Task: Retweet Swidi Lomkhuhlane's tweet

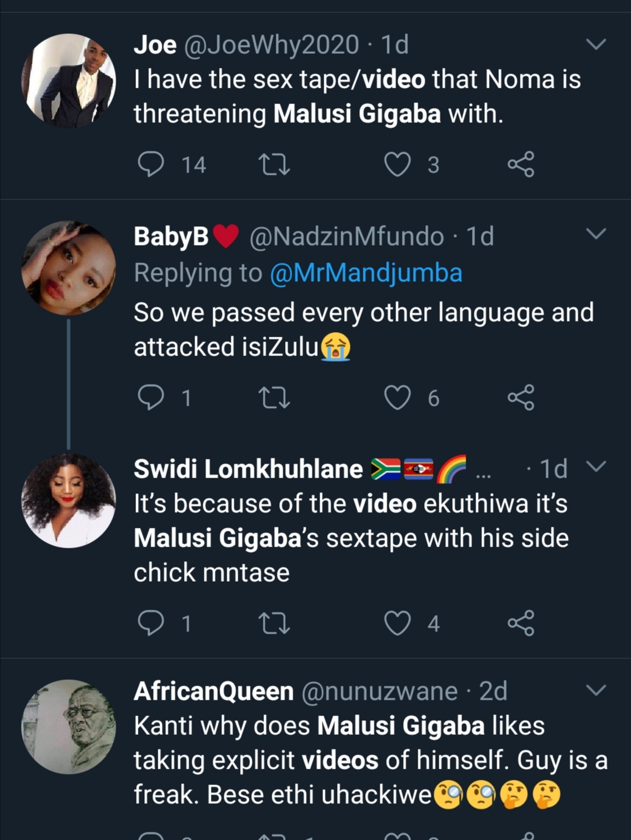Action: pos(274,623)
